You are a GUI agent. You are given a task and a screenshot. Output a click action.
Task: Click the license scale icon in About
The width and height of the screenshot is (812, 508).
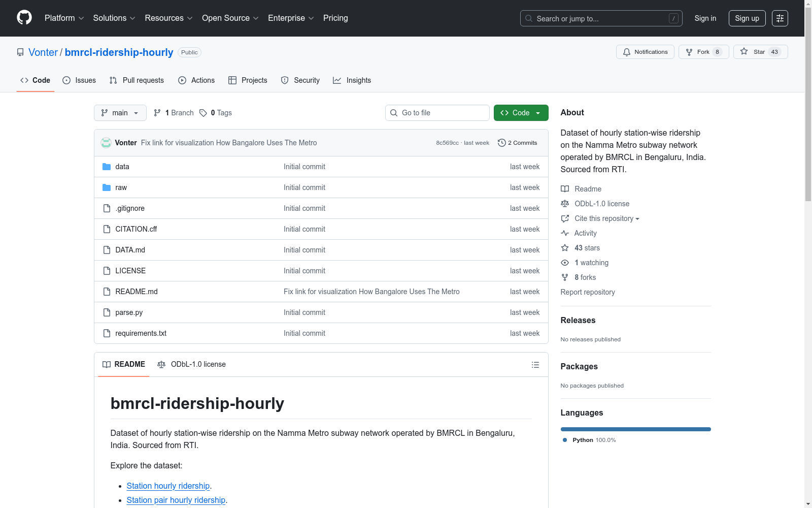click(x=565, y=204)
